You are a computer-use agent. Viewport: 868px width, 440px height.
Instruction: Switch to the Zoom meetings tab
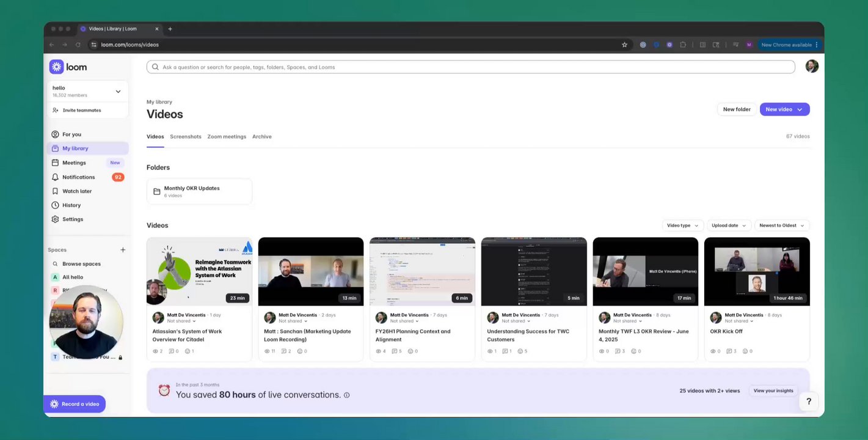227,137
